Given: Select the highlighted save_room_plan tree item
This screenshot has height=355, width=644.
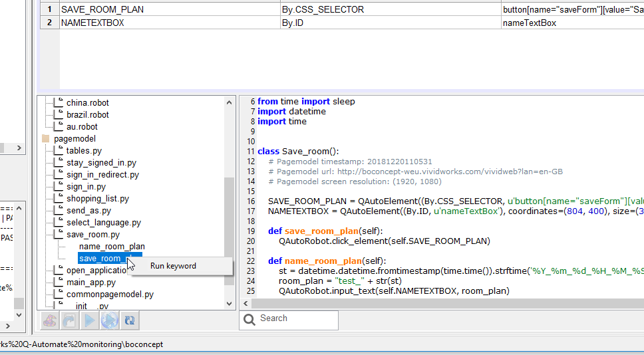Looking at the screenshot, I should (110, 258).
